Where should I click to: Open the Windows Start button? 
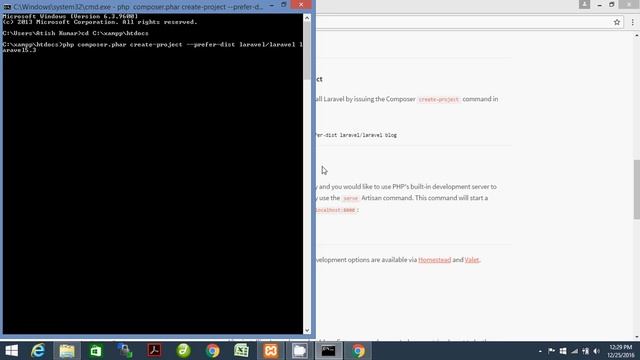tap(11, 351)
